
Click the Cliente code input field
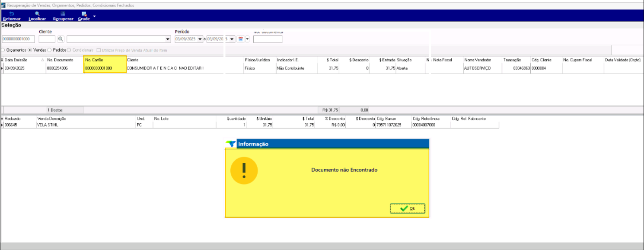coord(47,39)
